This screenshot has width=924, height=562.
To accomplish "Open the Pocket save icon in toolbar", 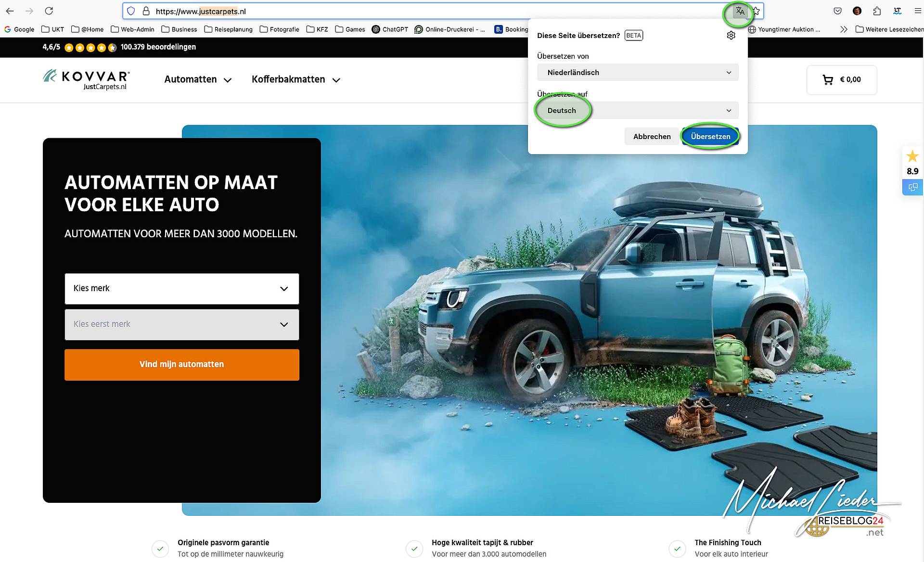I will tap(837, 11).
